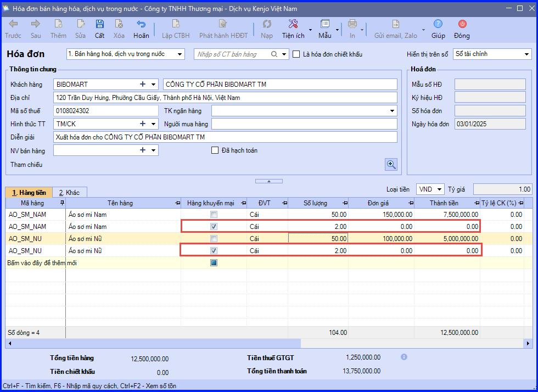This screenshot has width=538, height=392.
Task: Open the TK ngân hàng dropdown
Action: click(392, 110)
